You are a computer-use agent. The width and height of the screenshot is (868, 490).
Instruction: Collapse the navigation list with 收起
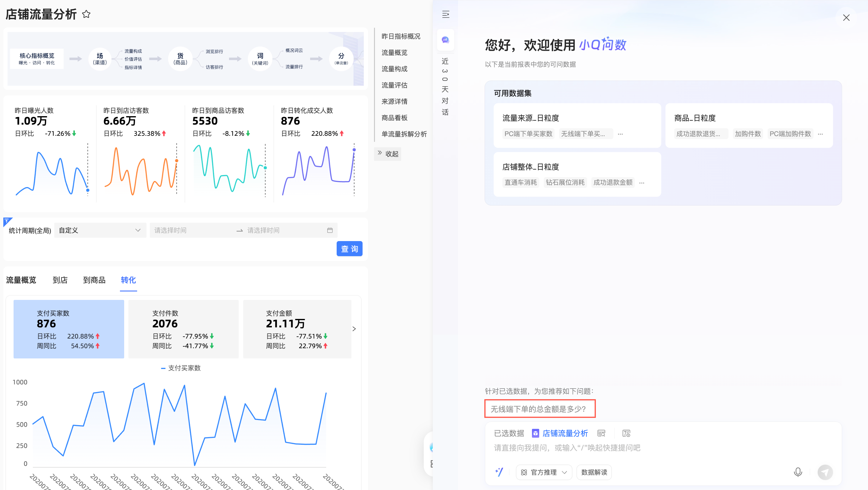point(388,154)
